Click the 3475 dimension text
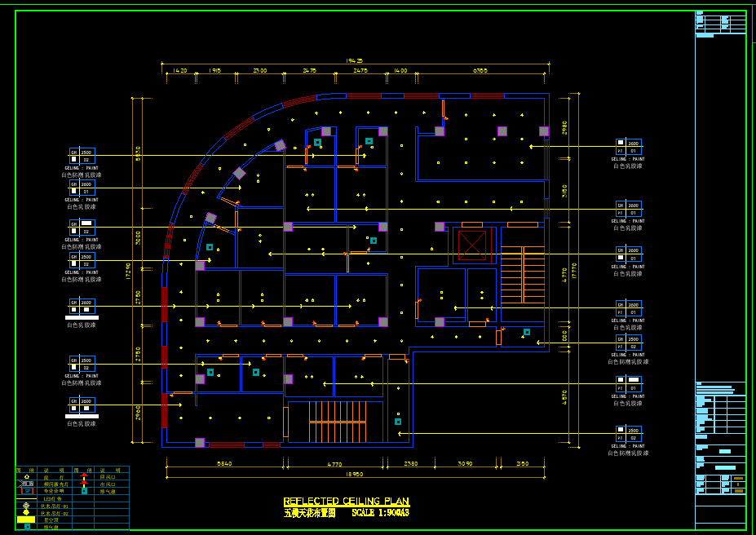This screenshot has height=535, width=756. (x=310, y=70)
